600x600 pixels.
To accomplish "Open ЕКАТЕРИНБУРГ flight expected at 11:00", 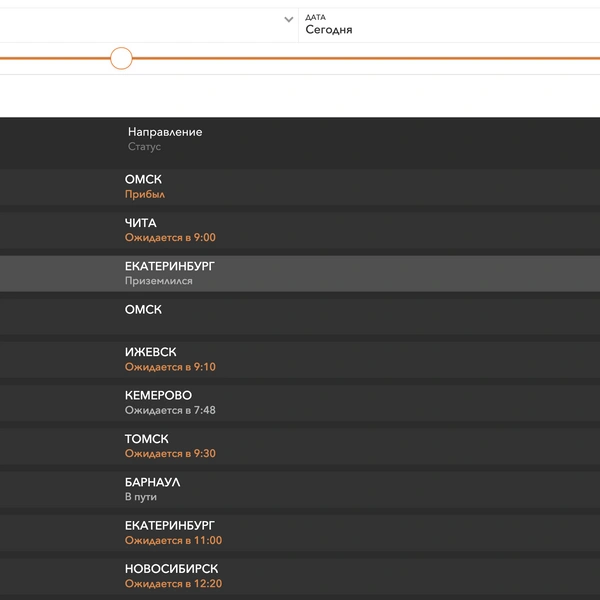I will [x=300, y=533].
